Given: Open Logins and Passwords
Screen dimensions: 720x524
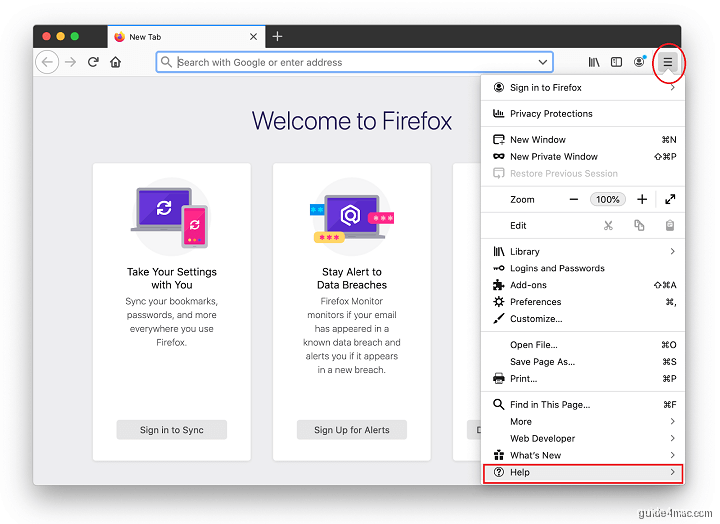Looking at the screenshot, I should (x=583, y=268).
